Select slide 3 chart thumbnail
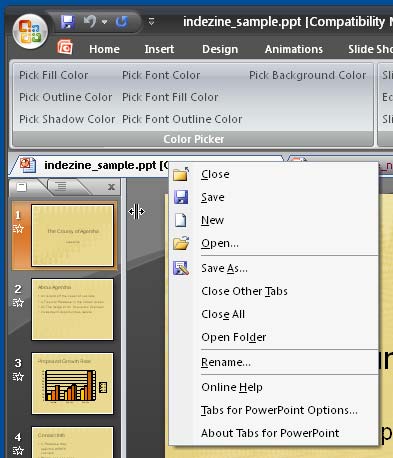The height and width of the screenshot is (458, 393). click(72, 383)
